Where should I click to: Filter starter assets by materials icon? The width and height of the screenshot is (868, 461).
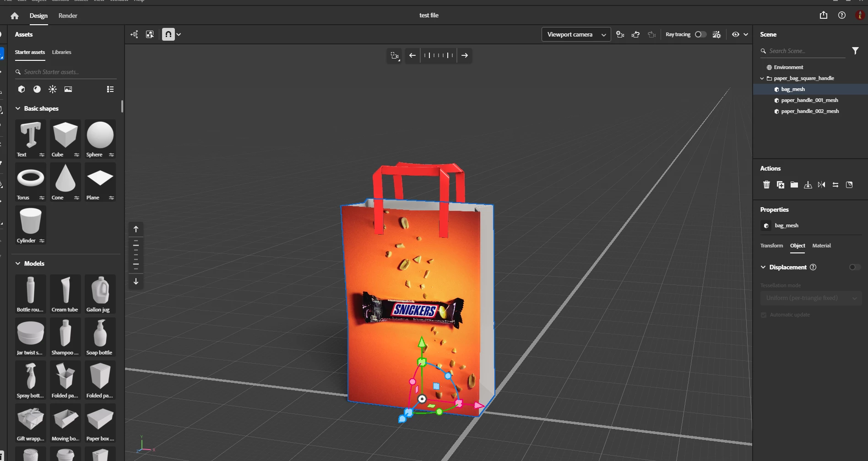[x=37, y=89]
